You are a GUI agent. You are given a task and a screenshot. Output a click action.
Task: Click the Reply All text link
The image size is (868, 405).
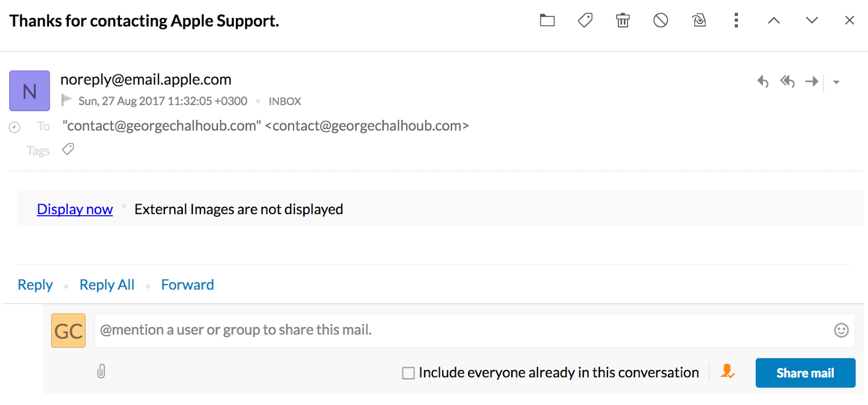pos(107,285)
